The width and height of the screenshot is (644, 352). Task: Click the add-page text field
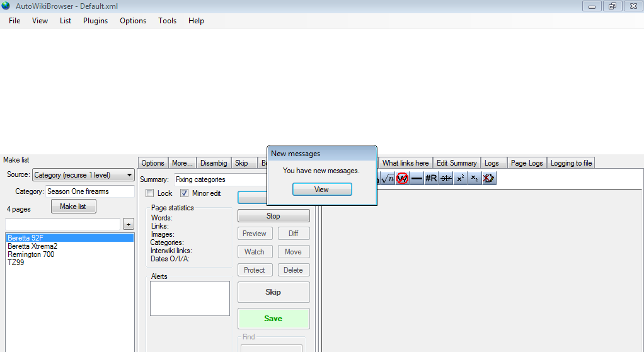tap(63, 224)
